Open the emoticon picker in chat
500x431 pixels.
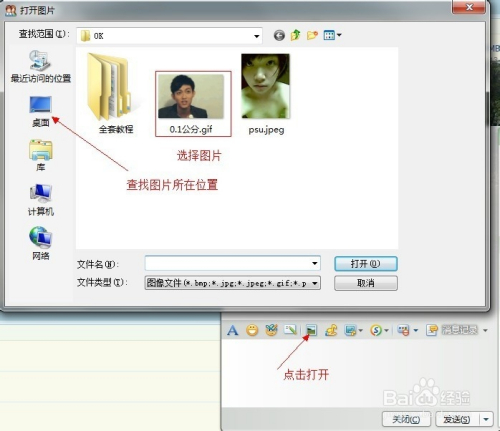click(x=252, y=330)
